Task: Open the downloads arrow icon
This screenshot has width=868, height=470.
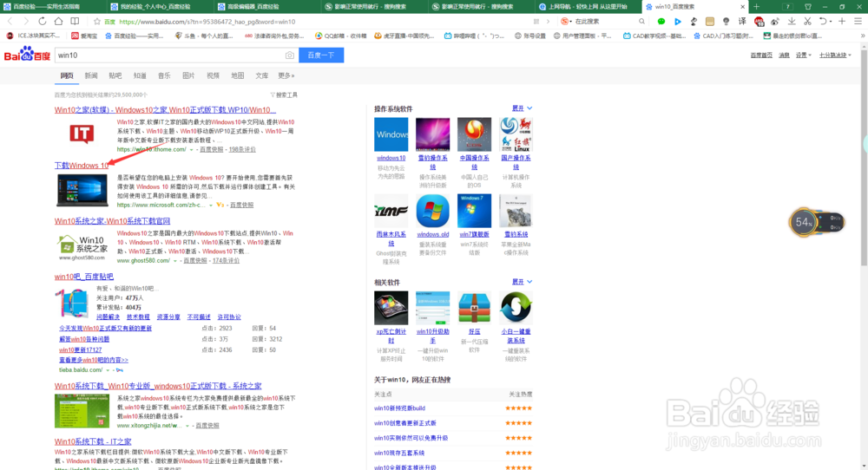Action: [x=792, y=22]
